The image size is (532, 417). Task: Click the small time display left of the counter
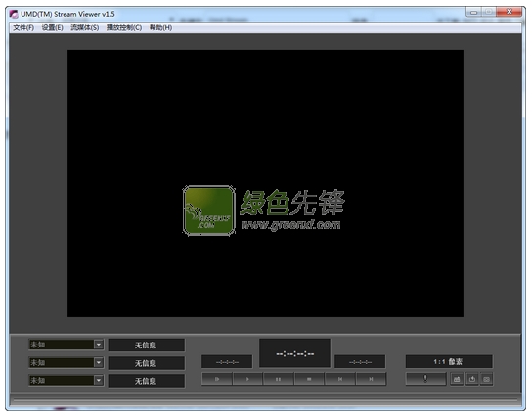[x=227, y=362]
